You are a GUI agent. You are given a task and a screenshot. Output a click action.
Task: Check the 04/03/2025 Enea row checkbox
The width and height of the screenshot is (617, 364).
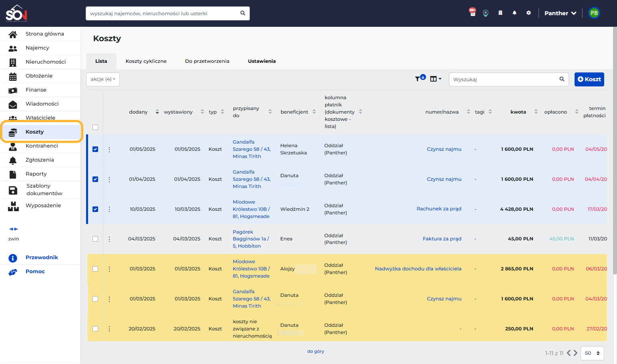95,239
